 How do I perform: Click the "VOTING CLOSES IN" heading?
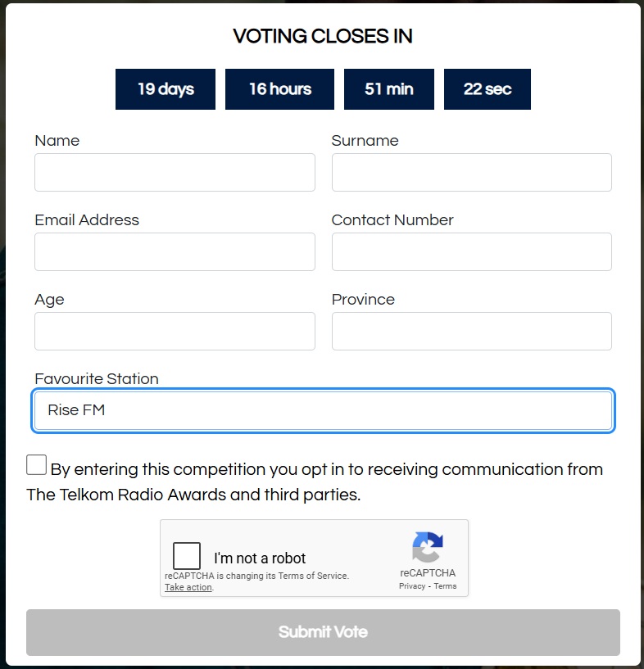coord(323,36)
